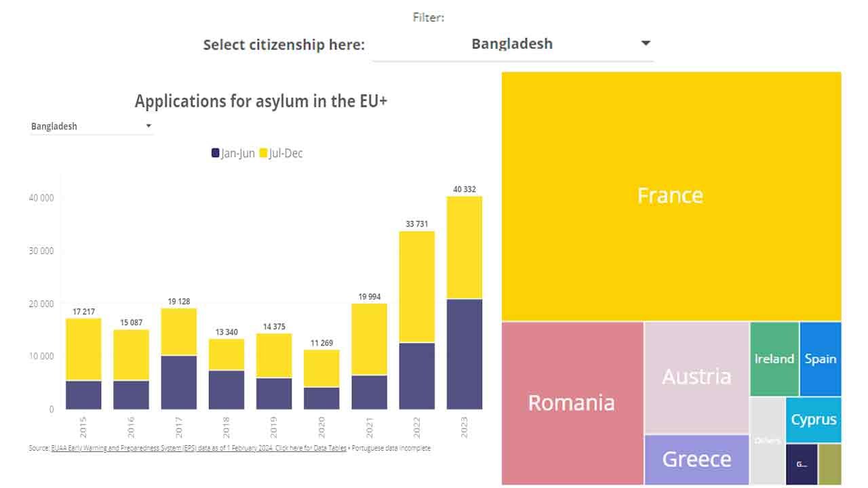Toggle the Jan-Jun legend series
This screenshot has height=488, width=868.
click(233, 153)
